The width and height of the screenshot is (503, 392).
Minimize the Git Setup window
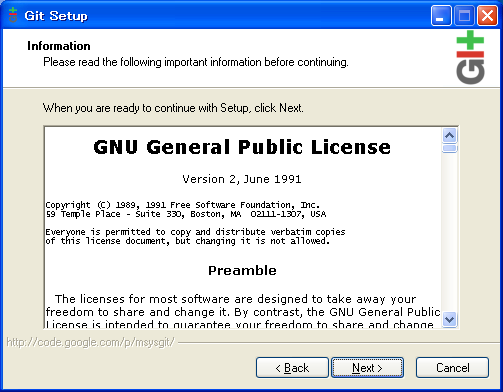[441, 16]
